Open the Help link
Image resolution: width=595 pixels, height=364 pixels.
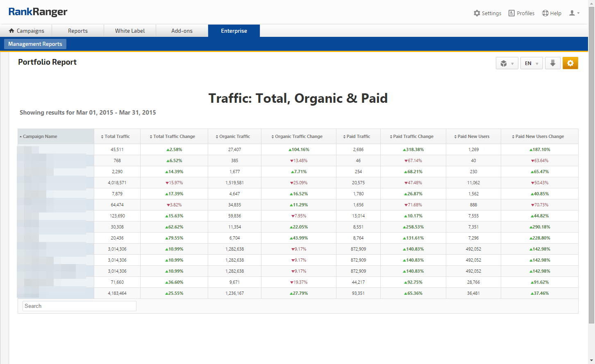[x=552, y=13]
